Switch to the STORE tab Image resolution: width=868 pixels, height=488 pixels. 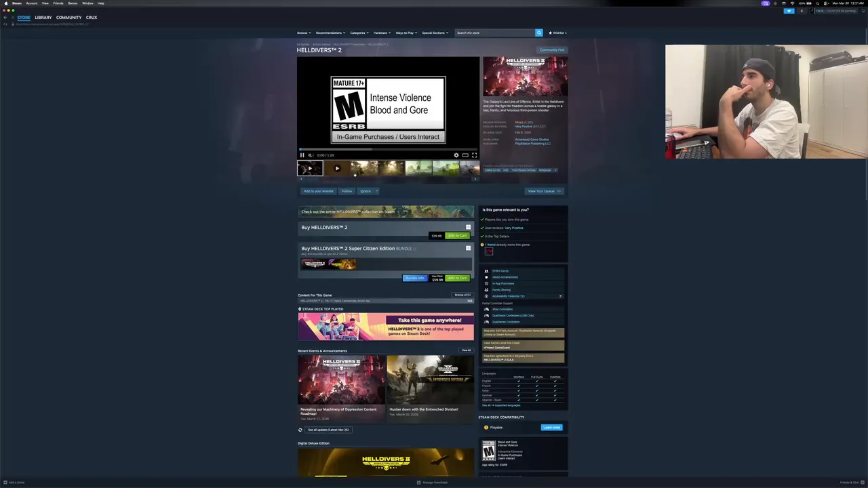point(24,17)
